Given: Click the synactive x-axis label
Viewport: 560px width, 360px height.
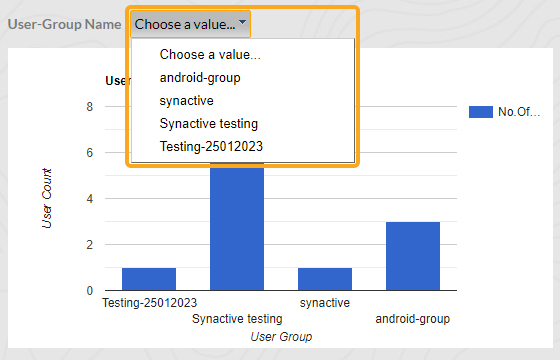Looking at the screenshot, I should point(325,303).
